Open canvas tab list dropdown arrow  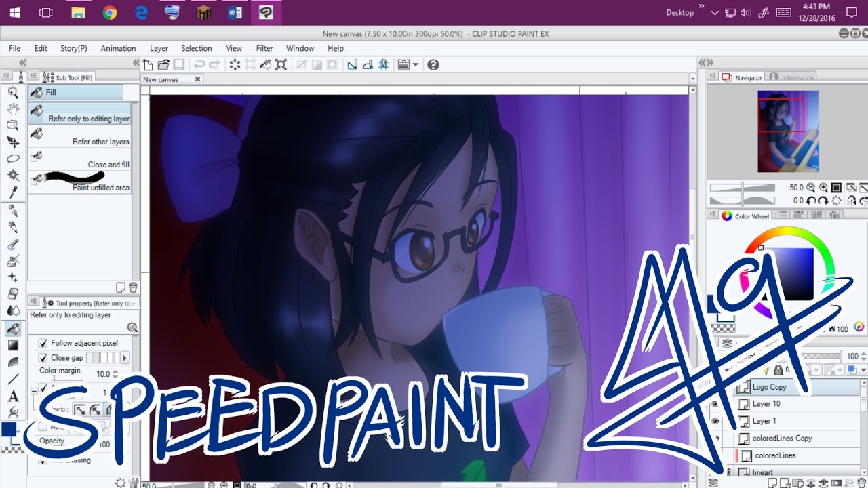pos(692,79)
